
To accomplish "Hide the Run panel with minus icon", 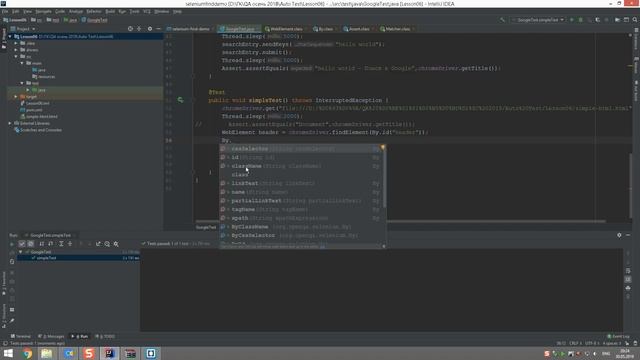I will (628, 235).
